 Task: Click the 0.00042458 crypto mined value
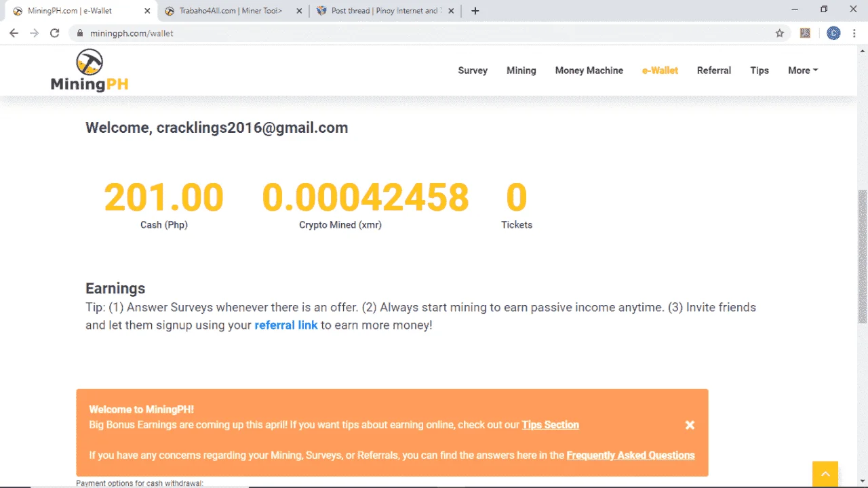[366, 197]
